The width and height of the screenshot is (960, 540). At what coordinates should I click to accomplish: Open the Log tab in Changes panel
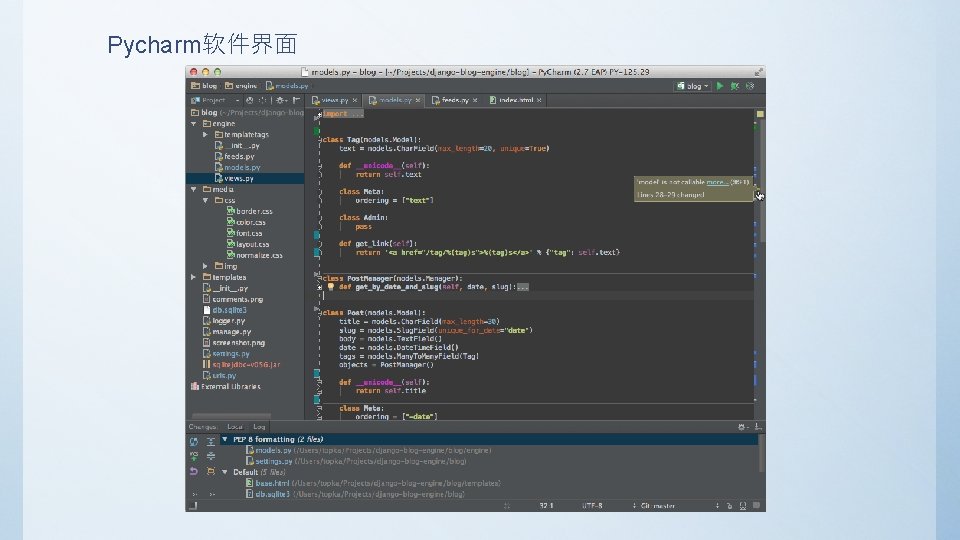(x=260, y=427)
